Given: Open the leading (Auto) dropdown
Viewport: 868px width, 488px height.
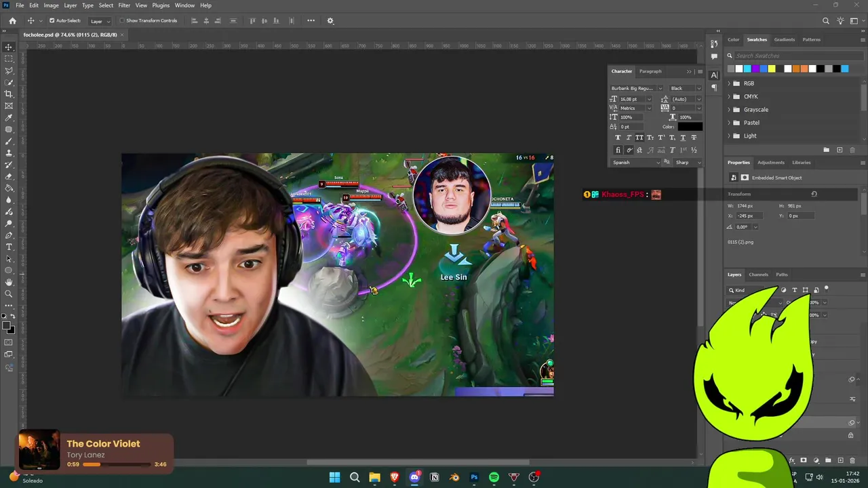Looking at the screenshot, I should click(698, 99).
